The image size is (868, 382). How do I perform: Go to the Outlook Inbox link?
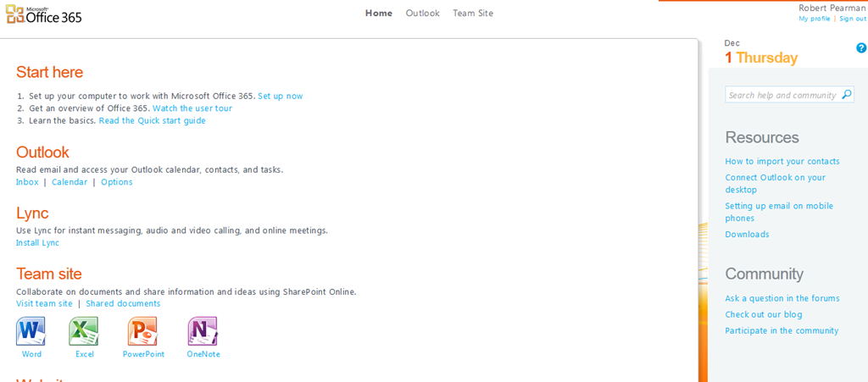(27, 182)
